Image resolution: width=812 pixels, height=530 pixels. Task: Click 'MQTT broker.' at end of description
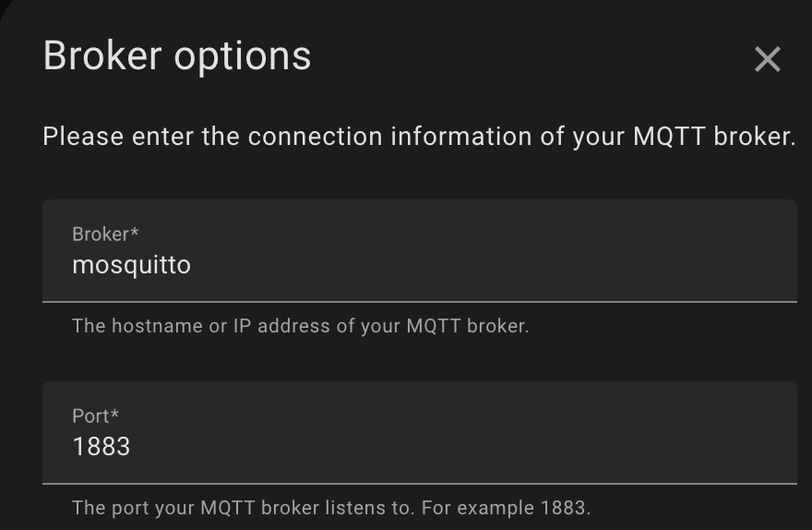point(714,138)
